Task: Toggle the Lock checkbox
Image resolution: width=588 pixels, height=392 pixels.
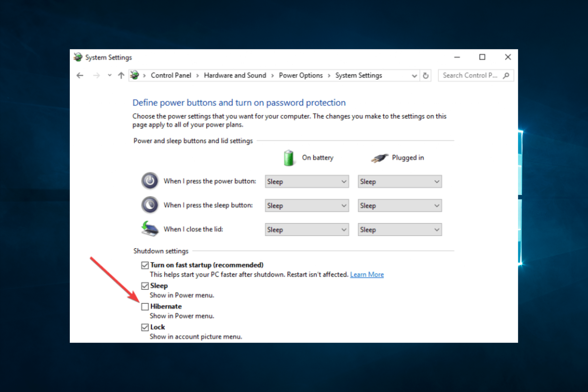Action: 145,327
